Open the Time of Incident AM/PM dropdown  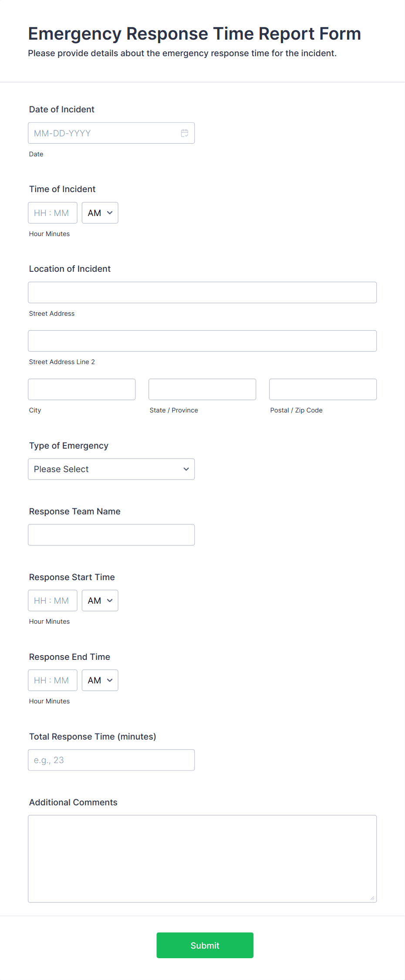(x=100, y=213)
